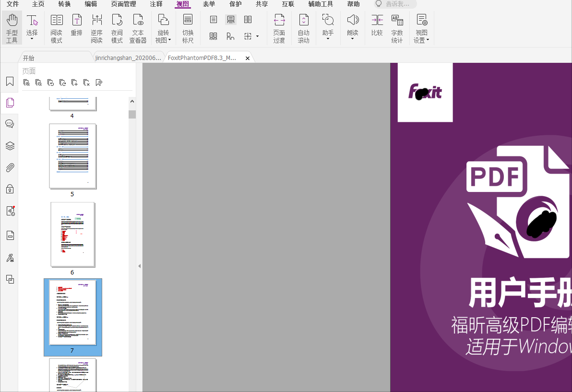Image resolution: width=572 pixels, height=392 pixels.
Task: Select the 视图 view tab
Action: 183,4
